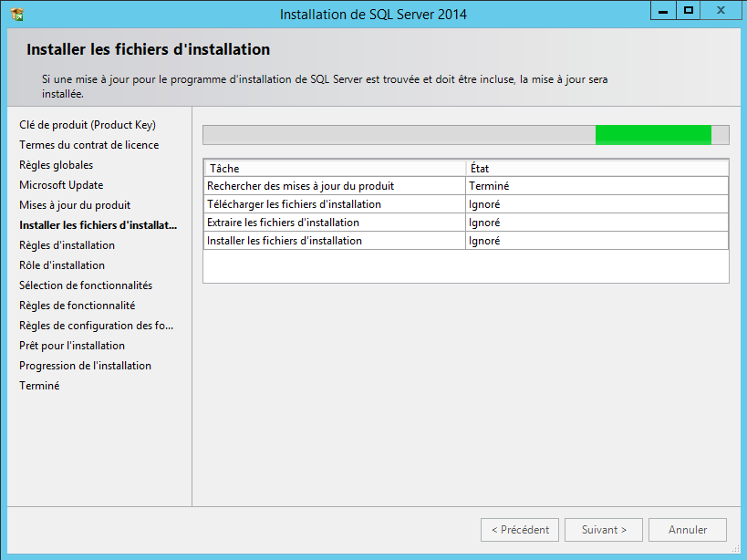Cancel setup with the Annuler button
Image resolution: width=747 pixels, height=560 pixels.
688,530
